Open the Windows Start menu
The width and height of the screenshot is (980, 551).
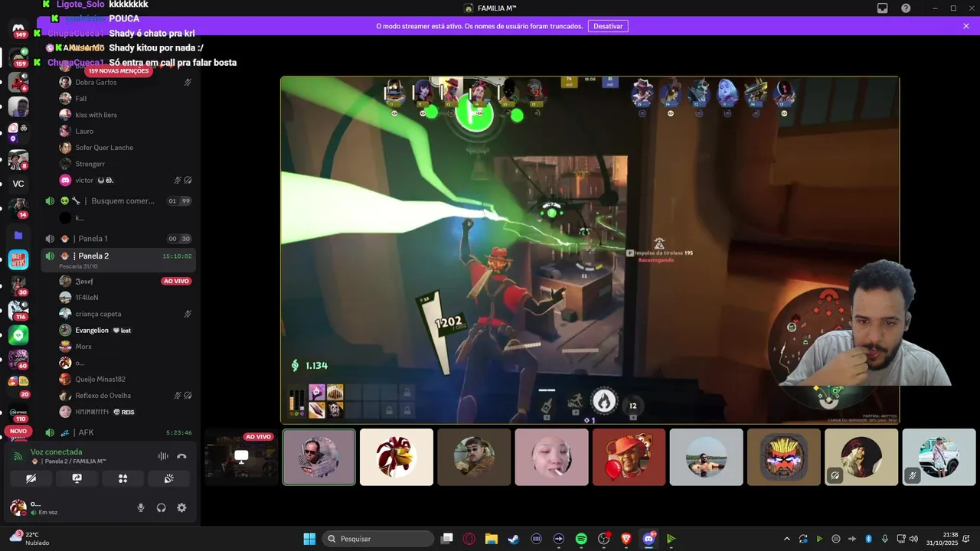[309, 539]
